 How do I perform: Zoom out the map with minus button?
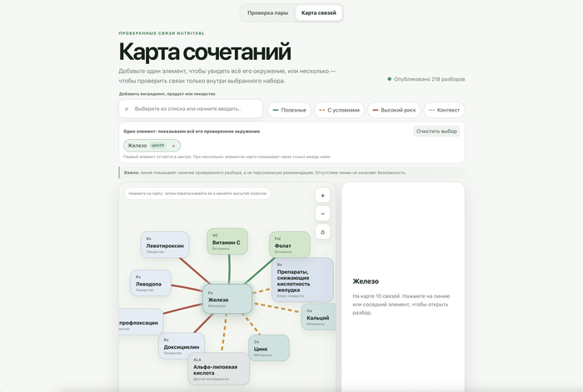[x=322, y=214]
